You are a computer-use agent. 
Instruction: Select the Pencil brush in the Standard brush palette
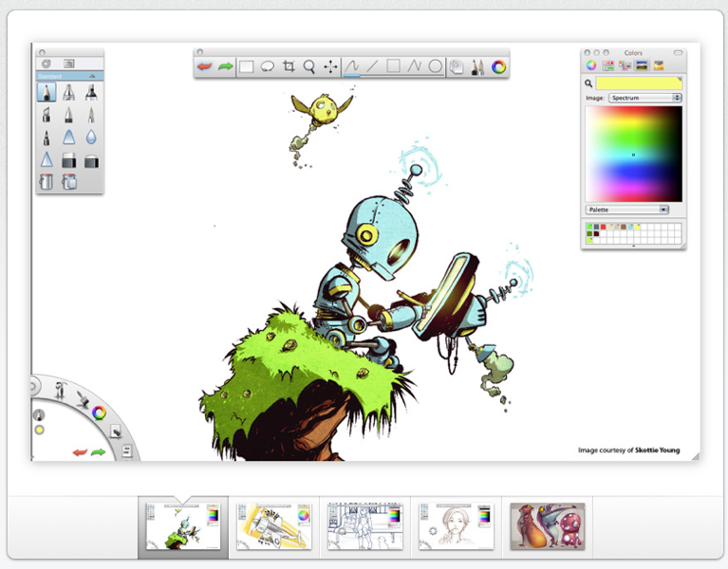47,92
